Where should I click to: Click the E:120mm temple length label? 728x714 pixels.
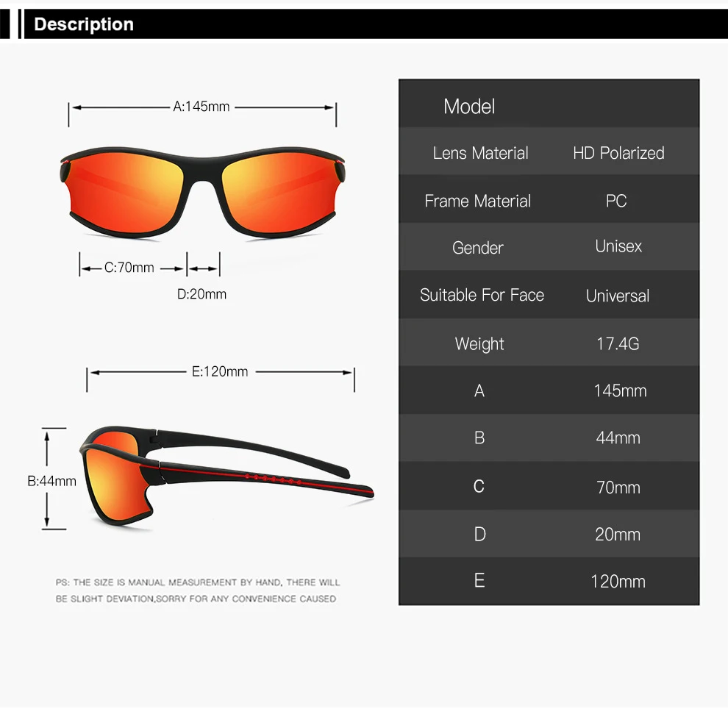pos(220,372)
